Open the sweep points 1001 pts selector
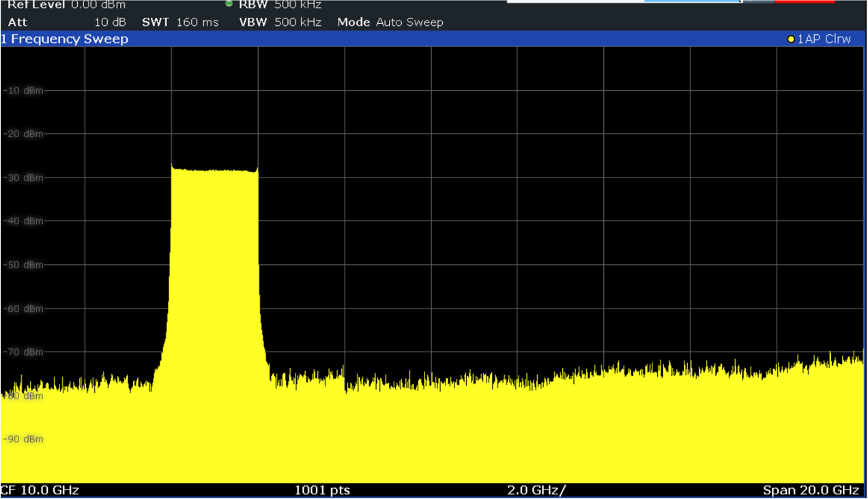This screenshot has height=499, width=868. click(x=321, y=489)
